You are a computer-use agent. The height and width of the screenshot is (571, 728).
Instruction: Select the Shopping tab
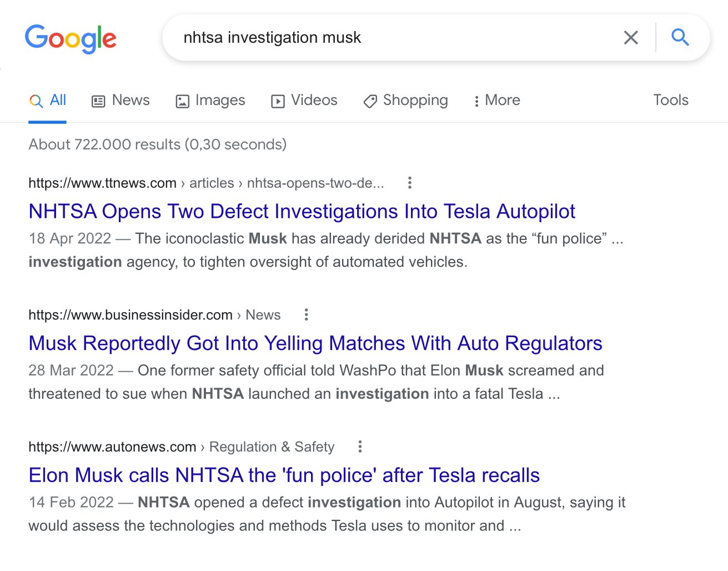(405, 101)
